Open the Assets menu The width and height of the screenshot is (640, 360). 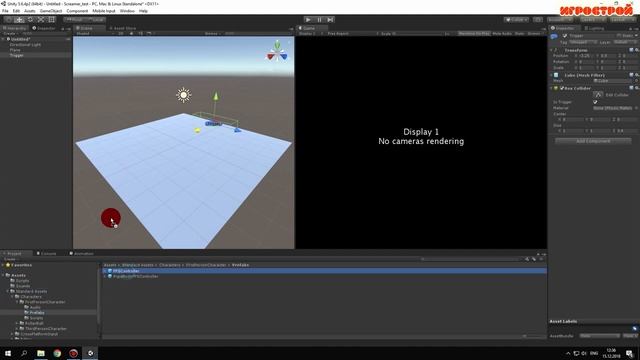point(29,11)
